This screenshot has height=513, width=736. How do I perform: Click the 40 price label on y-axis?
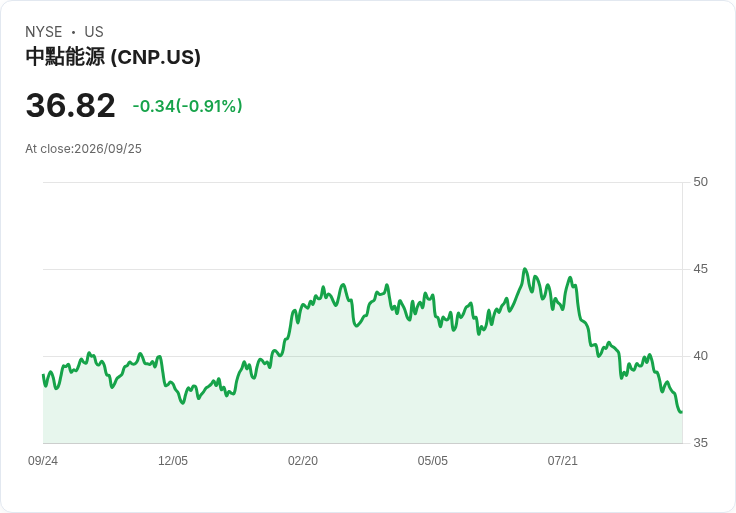pyautogui.click(x=700, y=356)
